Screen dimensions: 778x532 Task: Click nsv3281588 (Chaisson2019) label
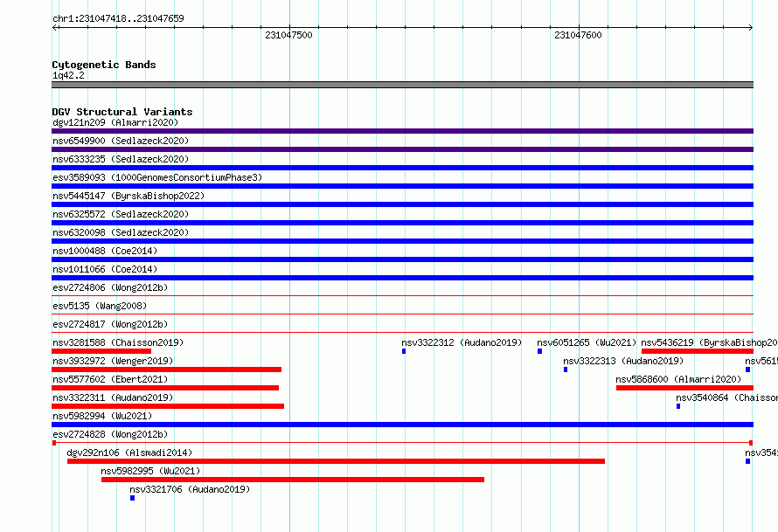pyautogui.click(x=118, y=342)
